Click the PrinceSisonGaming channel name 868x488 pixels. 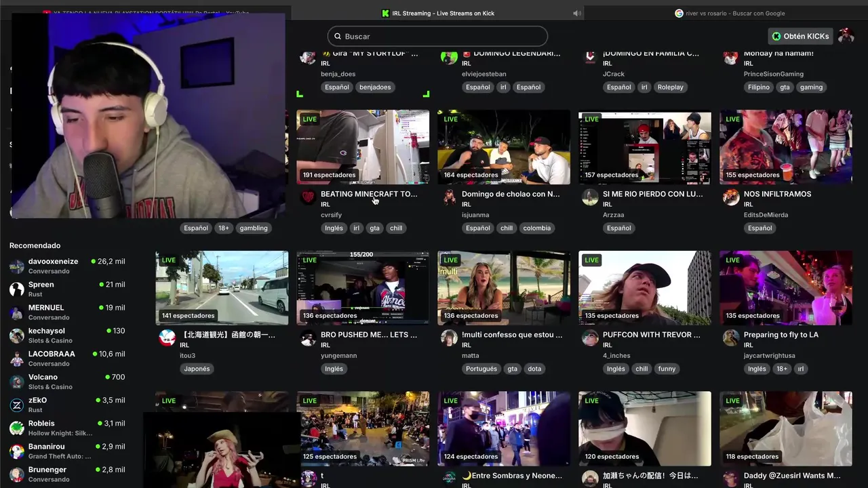(774, 74)
